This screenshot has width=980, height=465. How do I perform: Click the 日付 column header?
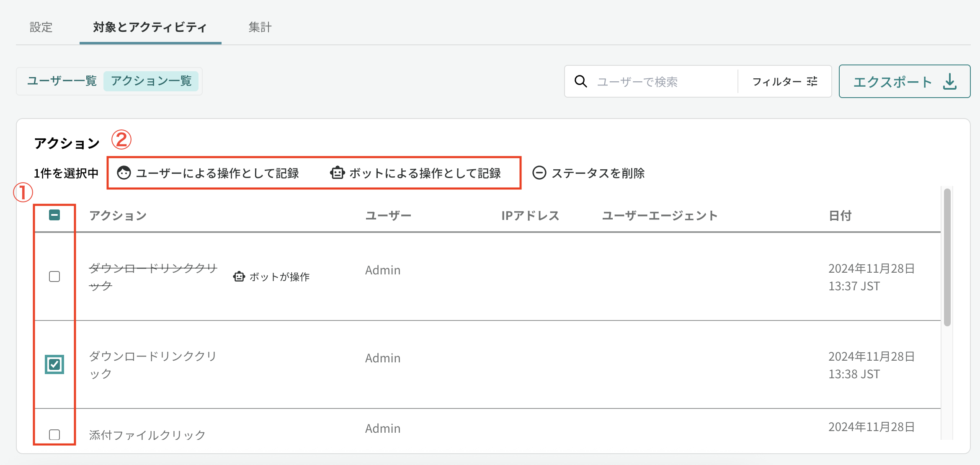(x=840, y=215)
